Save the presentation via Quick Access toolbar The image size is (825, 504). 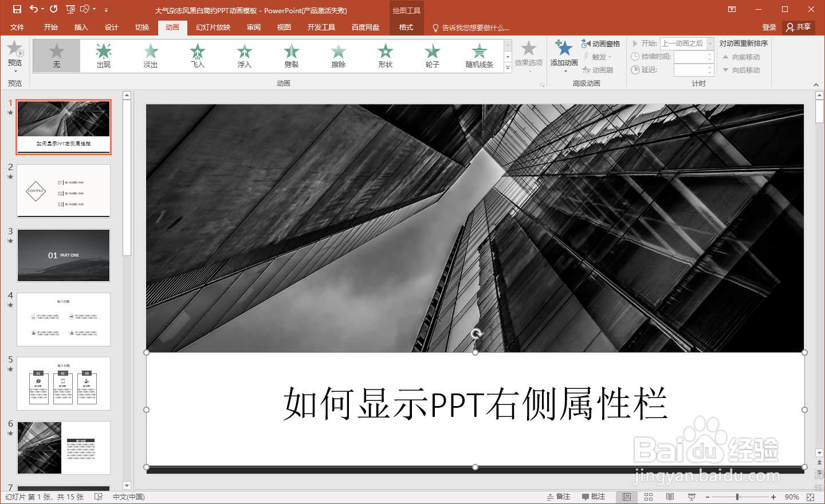16,9
